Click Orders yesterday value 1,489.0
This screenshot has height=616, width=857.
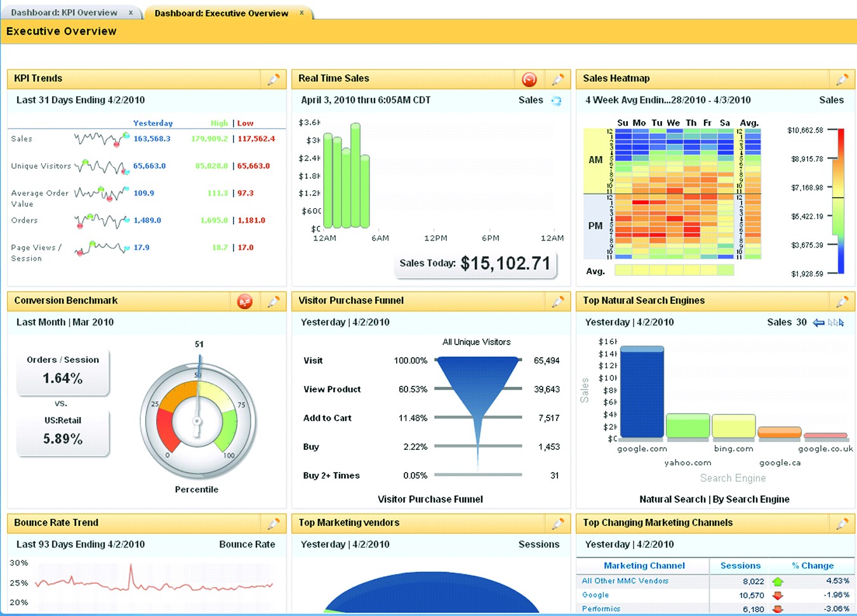[x=147, y=221]
